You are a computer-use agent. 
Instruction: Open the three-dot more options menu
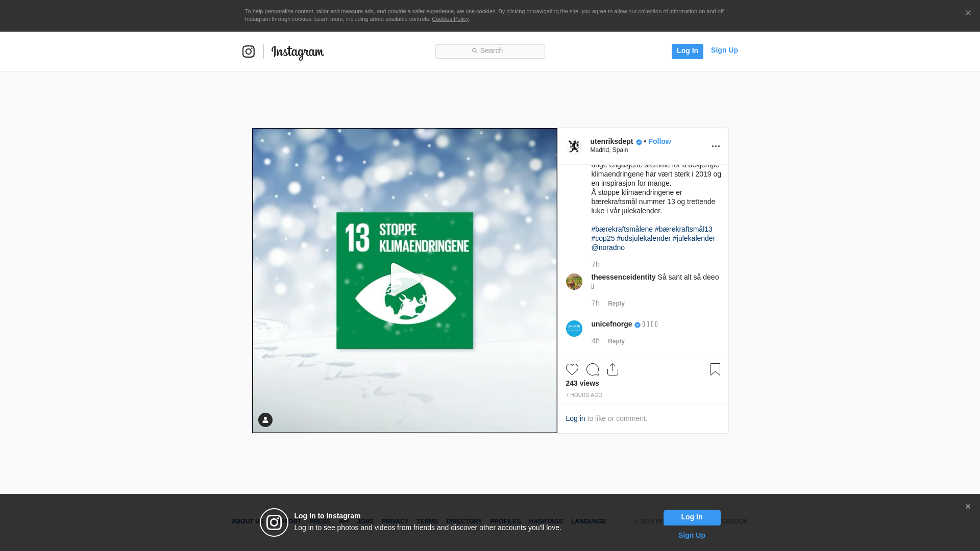point(716,146)
